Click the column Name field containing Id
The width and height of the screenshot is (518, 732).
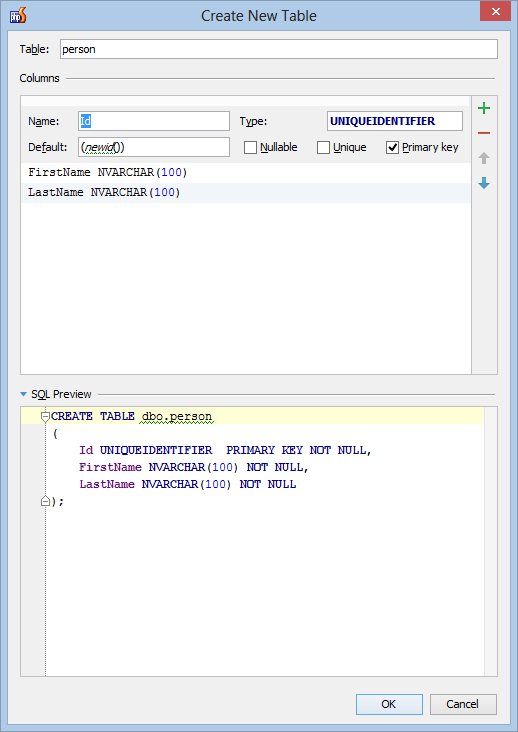click(x=154, y=121)
